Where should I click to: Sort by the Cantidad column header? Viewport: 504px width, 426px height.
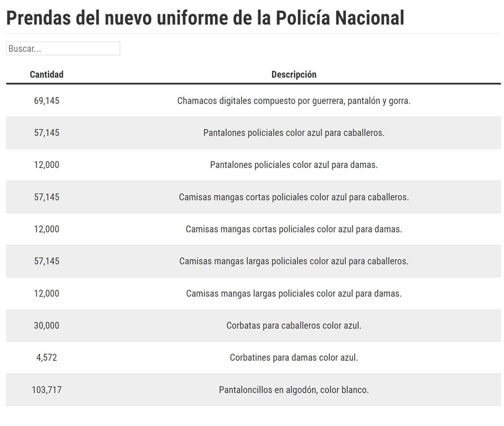click(x=47, y=74)
